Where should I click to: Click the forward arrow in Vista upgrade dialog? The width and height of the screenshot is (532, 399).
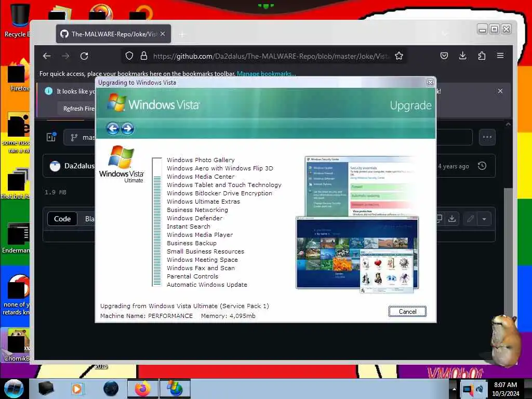coord(128,129)
